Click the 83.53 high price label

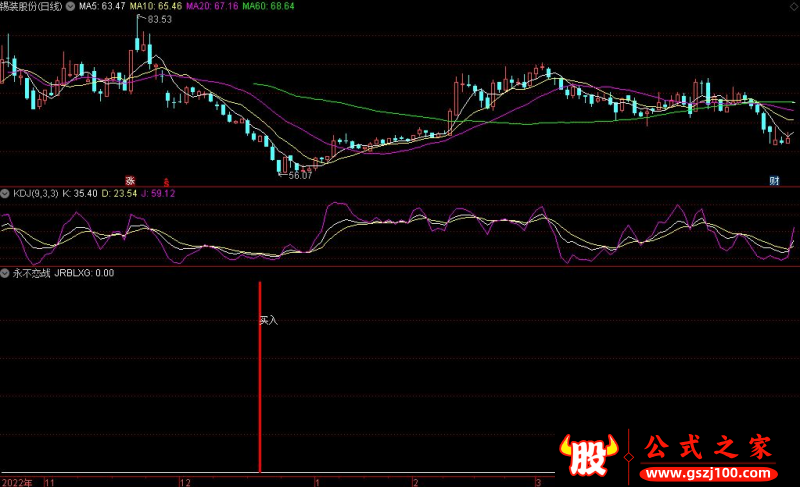(x=159, y=20)
